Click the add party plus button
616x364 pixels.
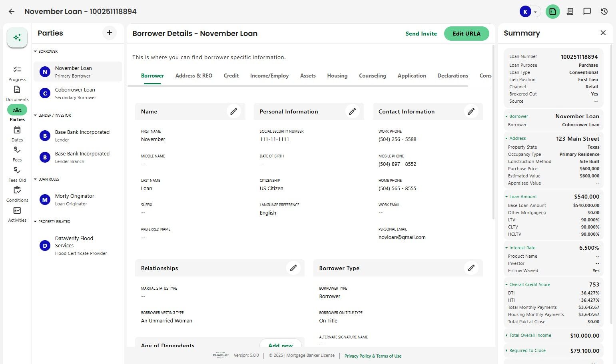tap(109, 33)
